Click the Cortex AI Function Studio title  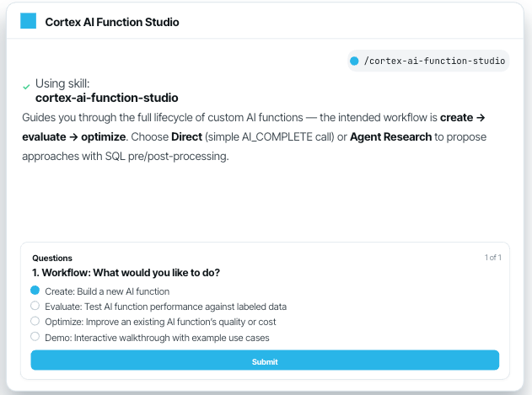112,22
